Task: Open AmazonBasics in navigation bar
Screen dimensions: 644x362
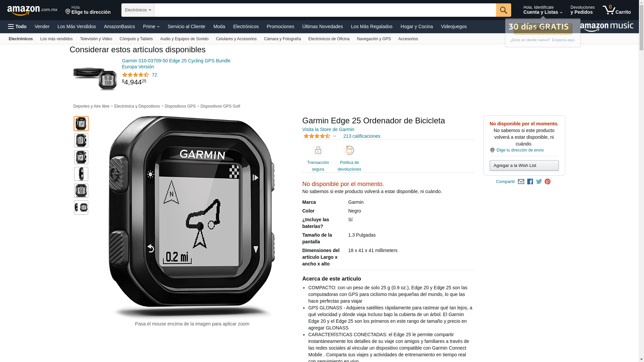Action: [x=119, y=26]
